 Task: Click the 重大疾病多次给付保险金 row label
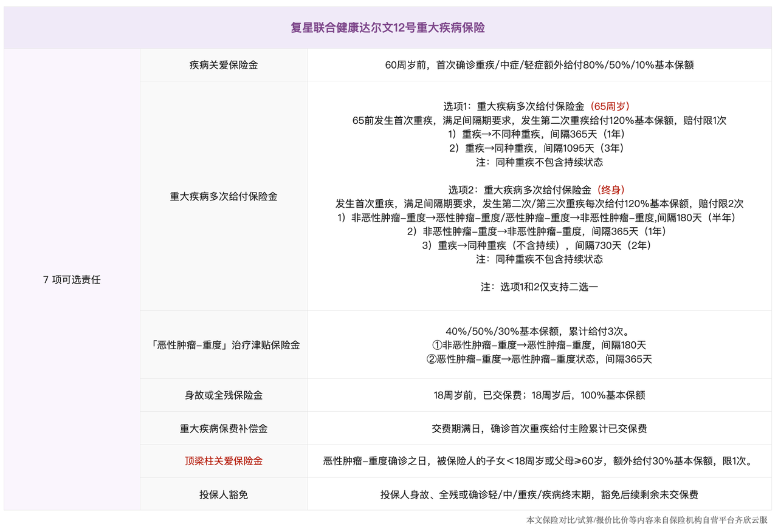(x=224, y=197)
